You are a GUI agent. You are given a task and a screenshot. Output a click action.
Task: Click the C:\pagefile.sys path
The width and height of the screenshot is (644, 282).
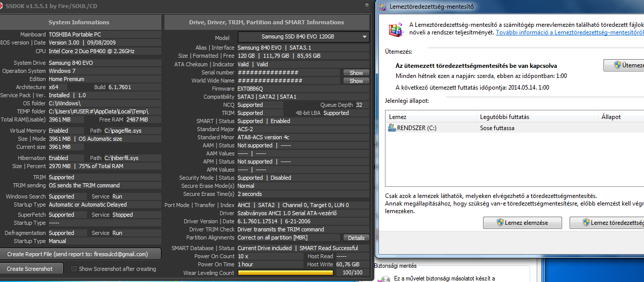(123, 131)
